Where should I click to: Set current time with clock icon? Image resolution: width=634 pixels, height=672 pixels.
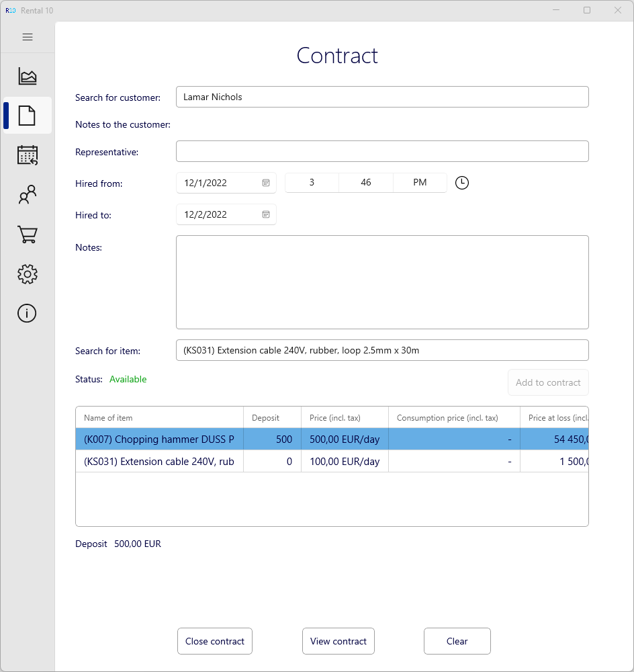tap(462, 183)
